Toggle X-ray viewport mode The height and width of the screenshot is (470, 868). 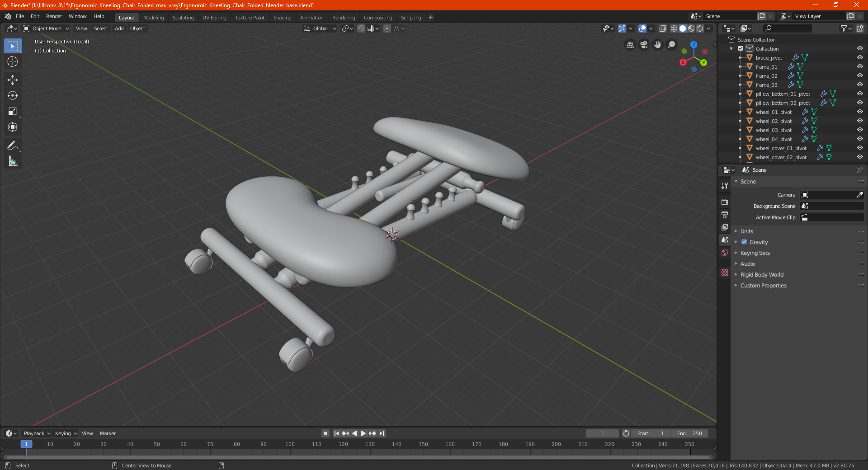[x=663, y=28]
